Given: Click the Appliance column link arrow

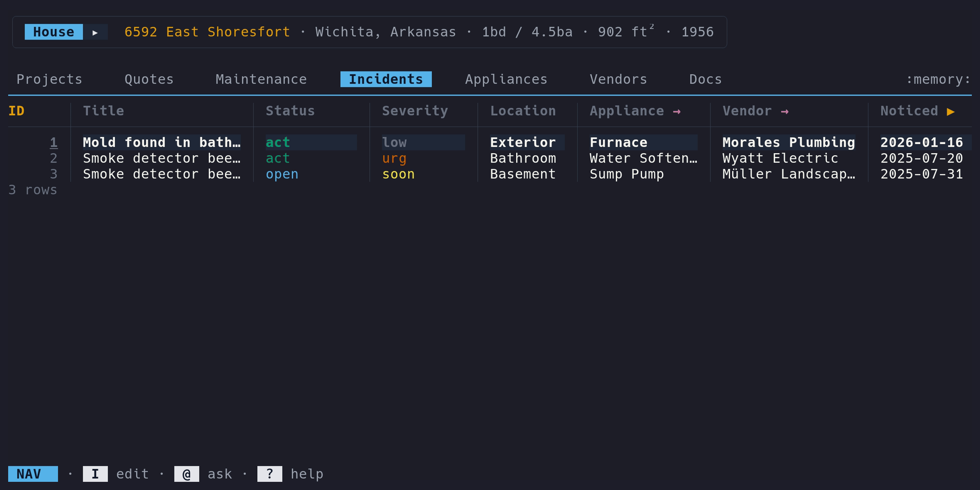Looking at the screenshot, I should click(x=677, y=111).
